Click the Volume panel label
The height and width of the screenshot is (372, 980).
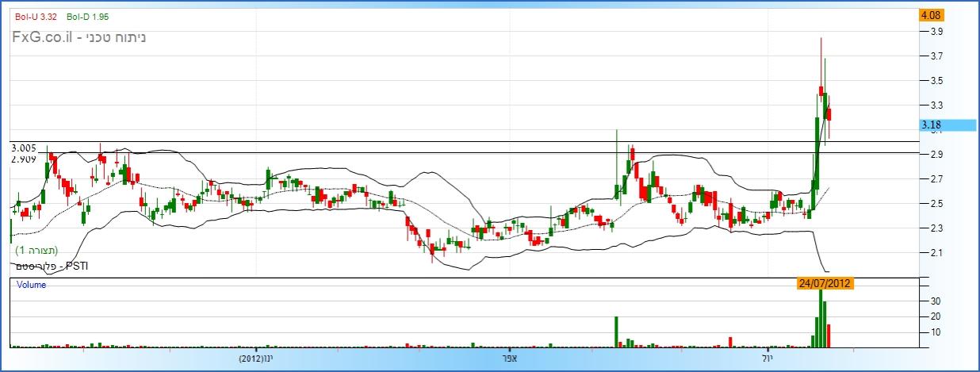[32, 285]
